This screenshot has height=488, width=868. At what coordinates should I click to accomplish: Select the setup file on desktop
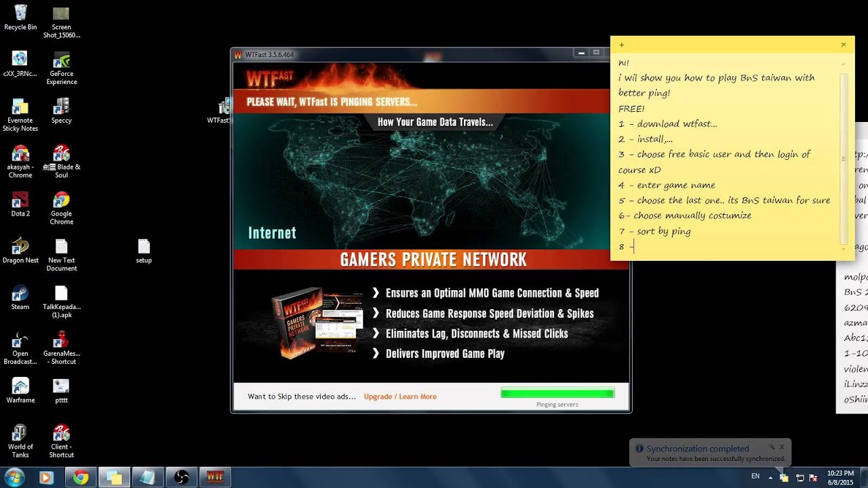[144, 251]
